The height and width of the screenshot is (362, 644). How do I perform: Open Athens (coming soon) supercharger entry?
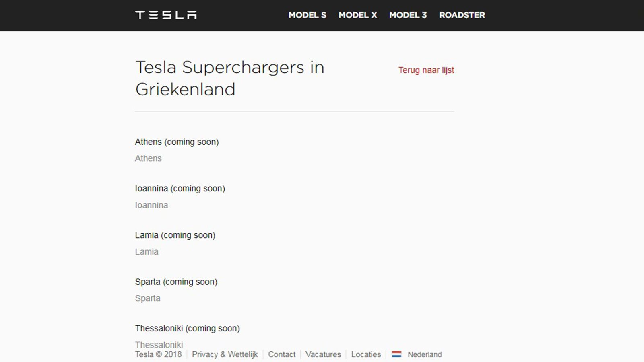point(177,142)
